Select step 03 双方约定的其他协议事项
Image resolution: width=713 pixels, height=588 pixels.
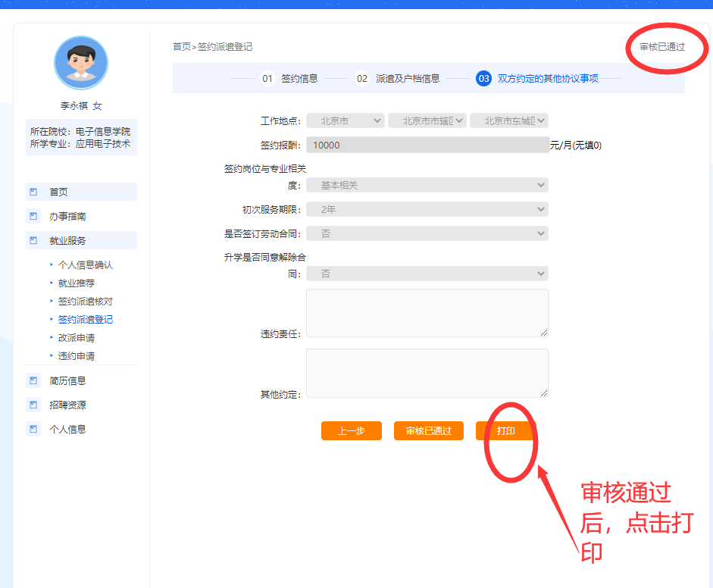tap(537, 78)
